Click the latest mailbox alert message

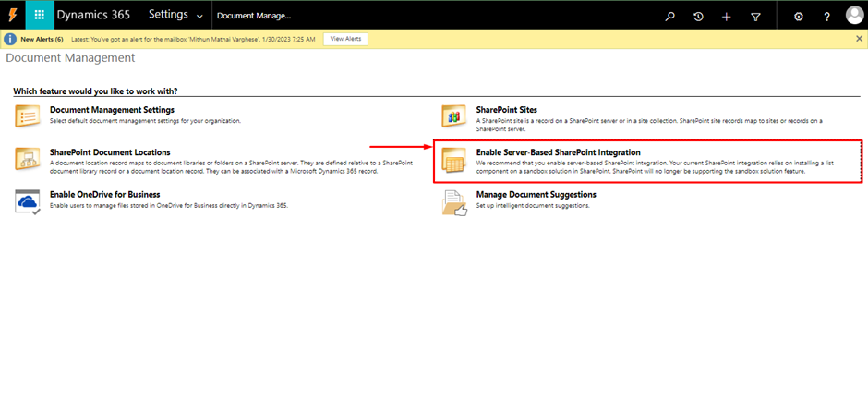(193, 40)
